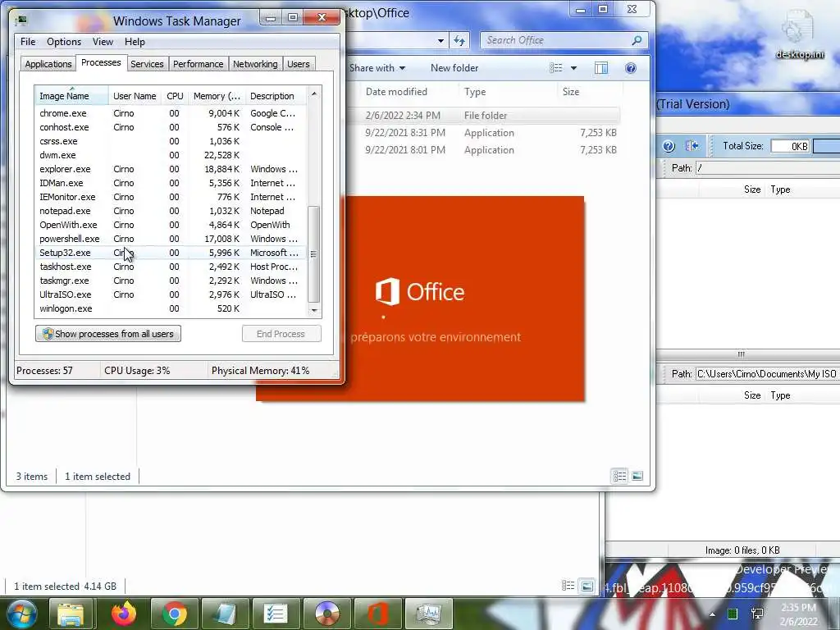Sort processes by CPU column
The height and width of the screenshot is (630, 840).
(175, 96)
